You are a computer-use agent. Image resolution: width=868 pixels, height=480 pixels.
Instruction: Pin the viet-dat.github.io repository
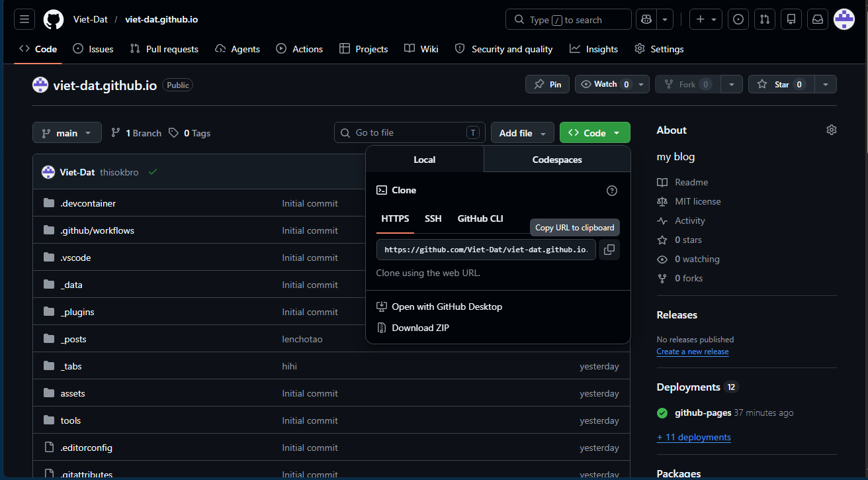tap(547, 84)
